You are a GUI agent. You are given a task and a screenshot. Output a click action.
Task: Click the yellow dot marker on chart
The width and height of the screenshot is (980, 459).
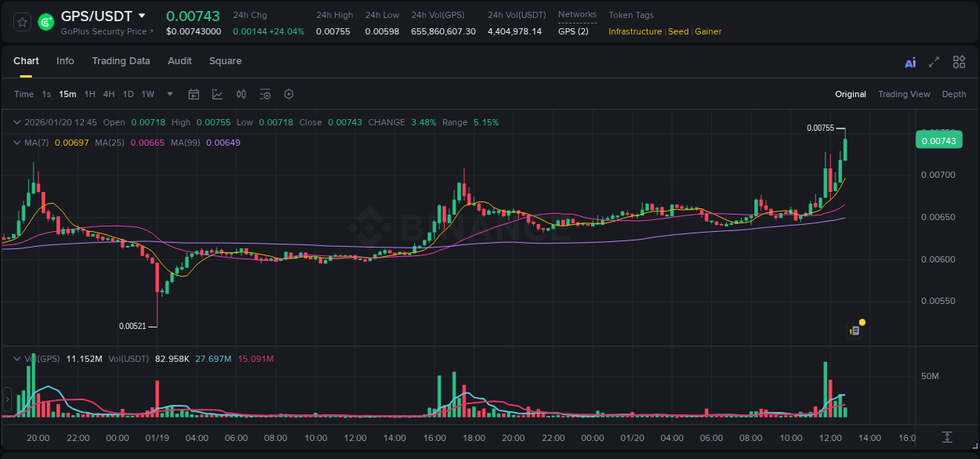pos(861,322)
